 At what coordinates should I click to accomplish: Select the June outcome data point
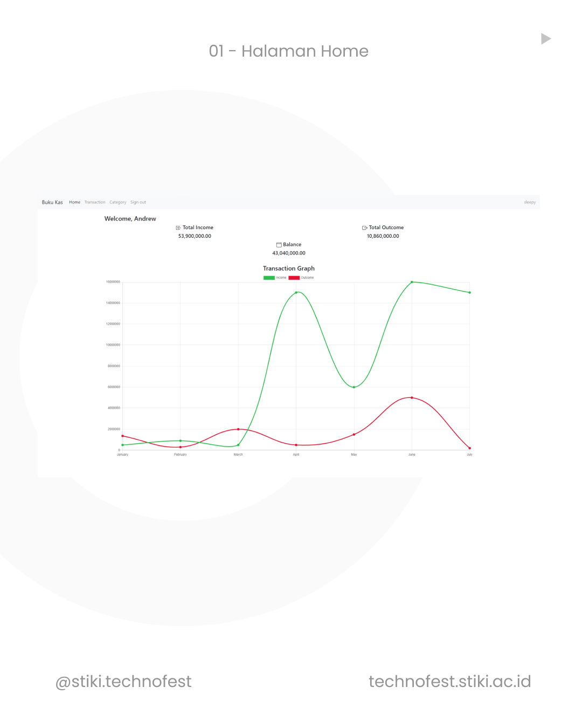[412, 397]
